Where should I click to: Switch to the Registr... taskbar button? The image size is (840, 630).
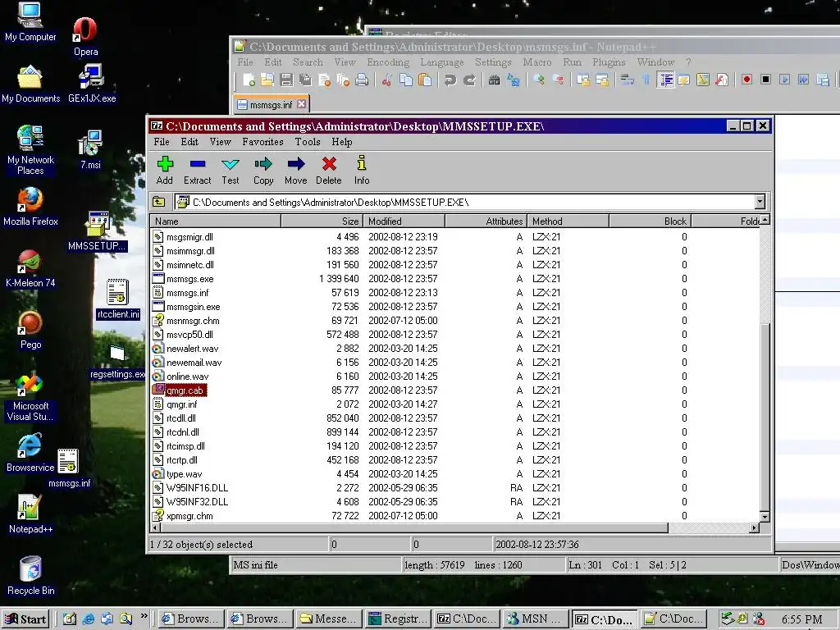click(x=398, y=619)
